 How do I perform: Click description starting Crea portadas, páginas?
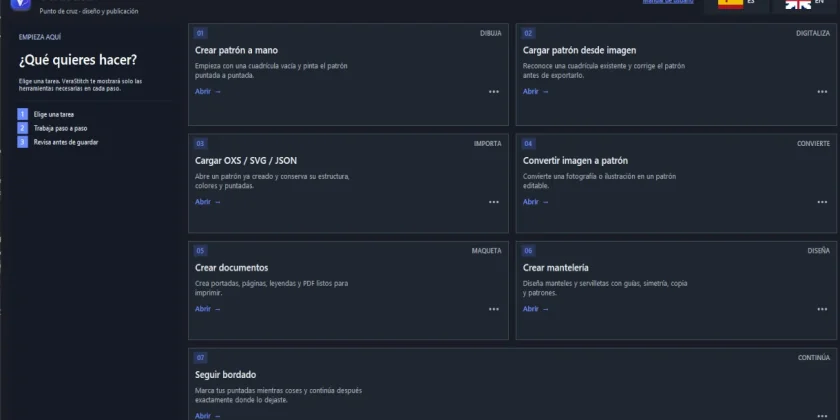272,288
